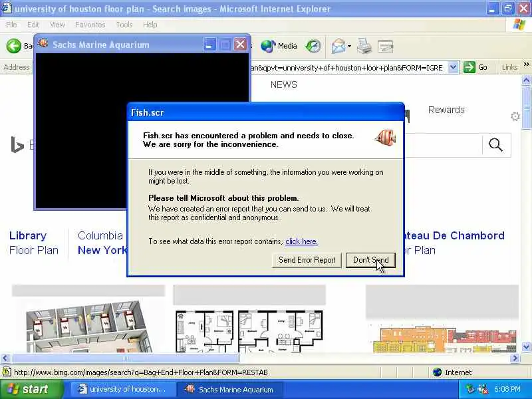
Task: Click the first system tray icon
Action: (470, 389)
